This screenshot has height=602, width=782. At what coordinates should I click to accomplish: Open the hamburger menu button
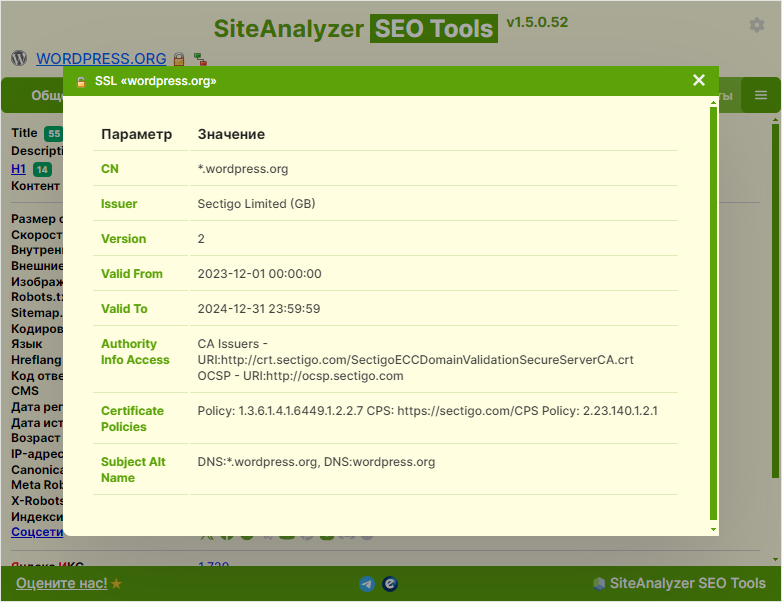761,95
